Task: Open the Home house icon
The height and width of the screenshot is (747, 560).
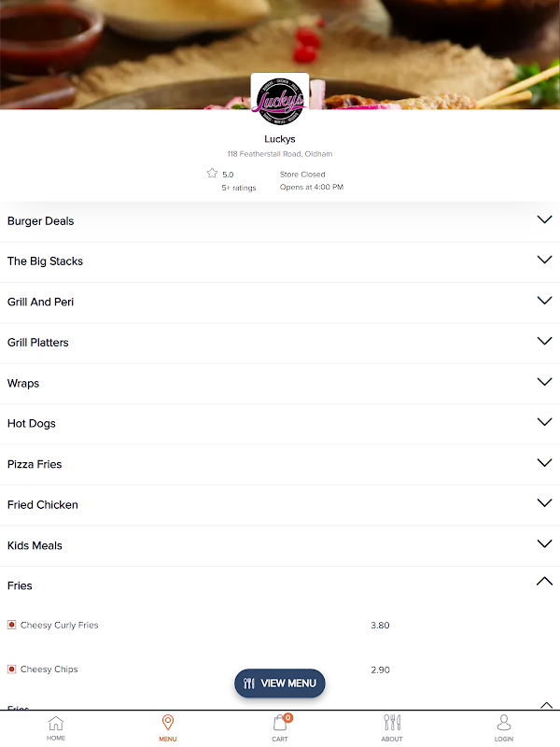Action: (x=56, y=723)
